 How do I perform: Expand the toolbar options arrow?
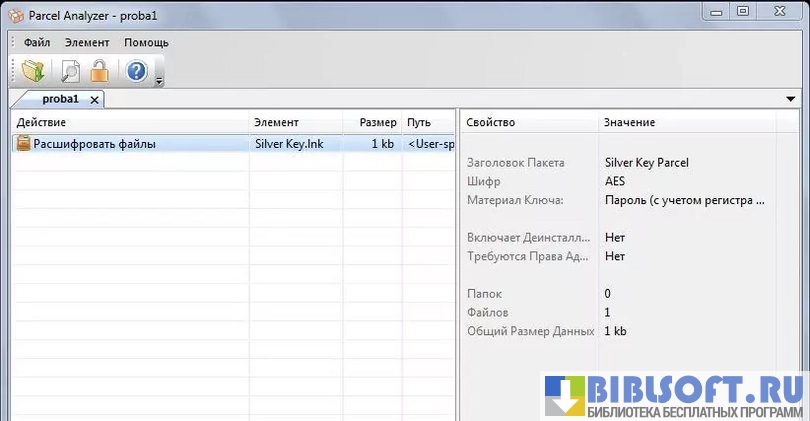pyautogui.click(x=159, y=80)
